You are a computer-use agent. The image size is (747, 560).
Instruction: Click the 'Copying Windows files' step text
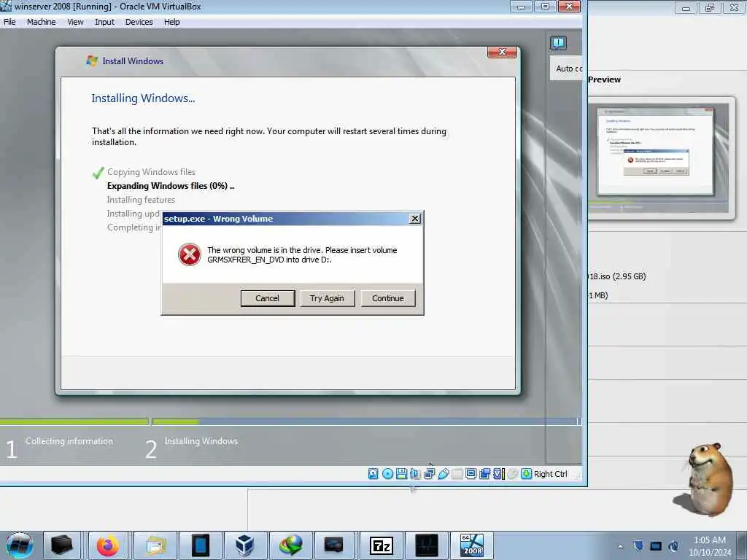pyautogui.click(x=151, y=172)
